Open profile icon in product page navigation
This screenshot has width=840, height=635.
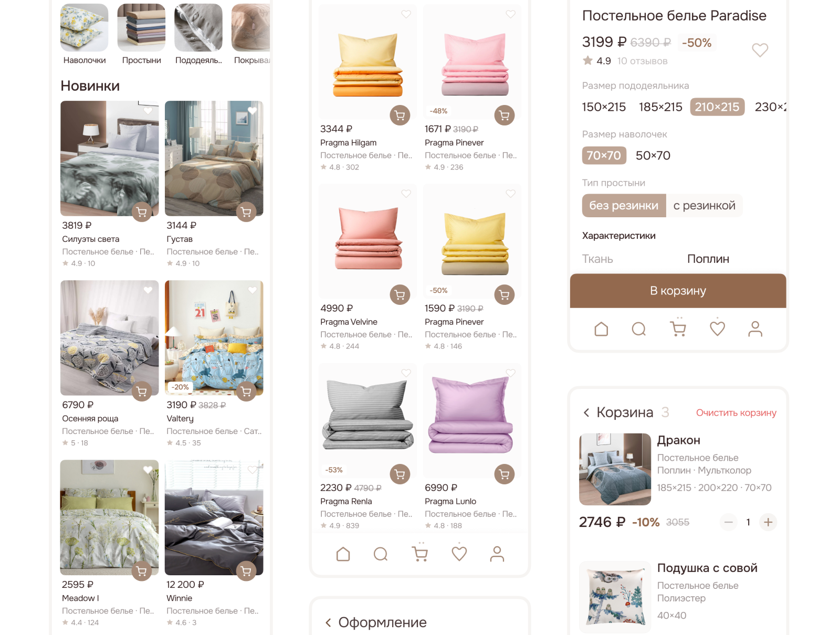click(x=755, y=329)
